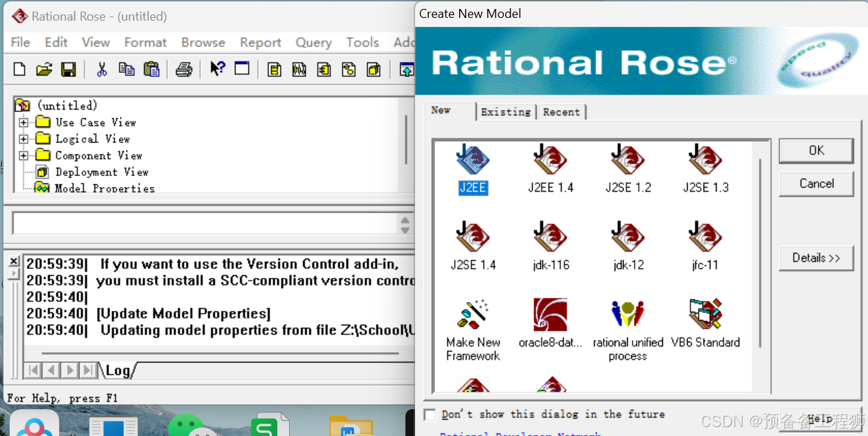Click the Save diskette toolbar icon
The image size is (868, 436).
point(68,69)
